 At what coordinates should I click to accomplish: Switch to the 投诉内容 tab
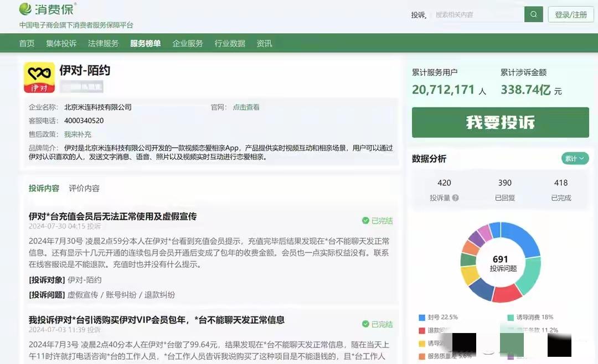tap(44, 188)
